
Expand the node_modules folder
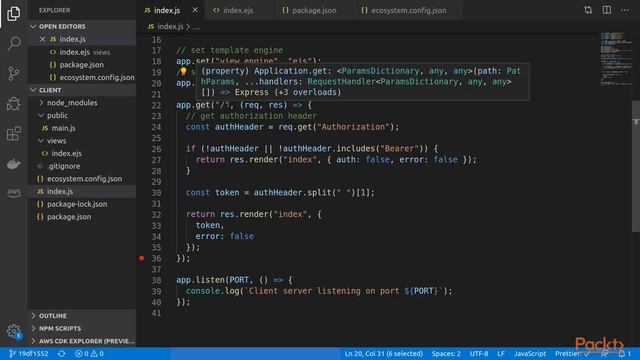click(x=82, y=103)
